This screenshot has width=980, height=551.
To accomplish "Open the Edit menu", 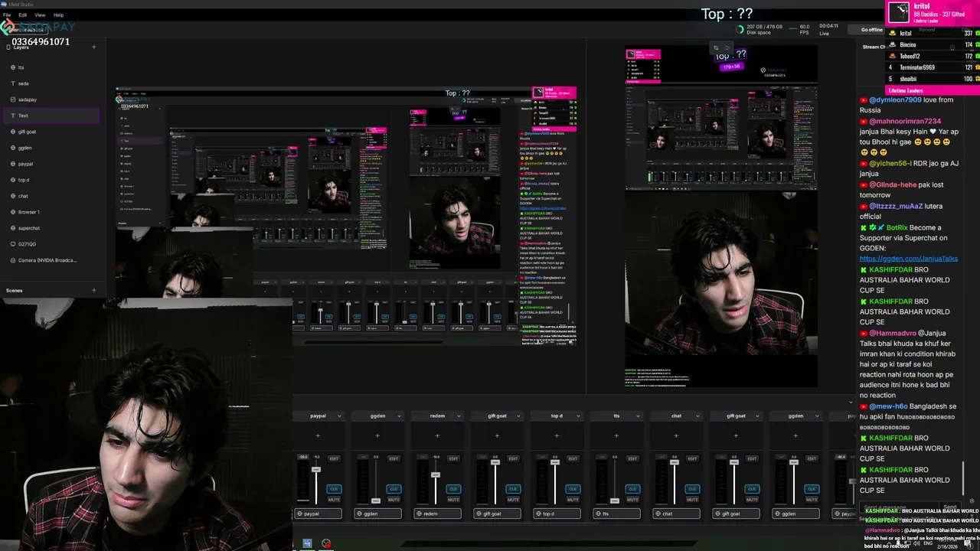I will point(23,15).
